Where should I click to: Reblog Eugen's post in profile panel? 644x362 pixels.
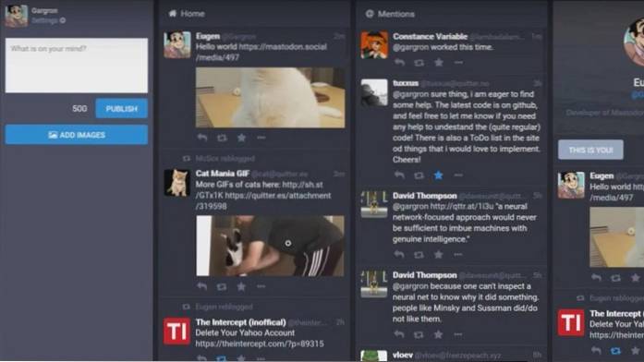[615, 278]
